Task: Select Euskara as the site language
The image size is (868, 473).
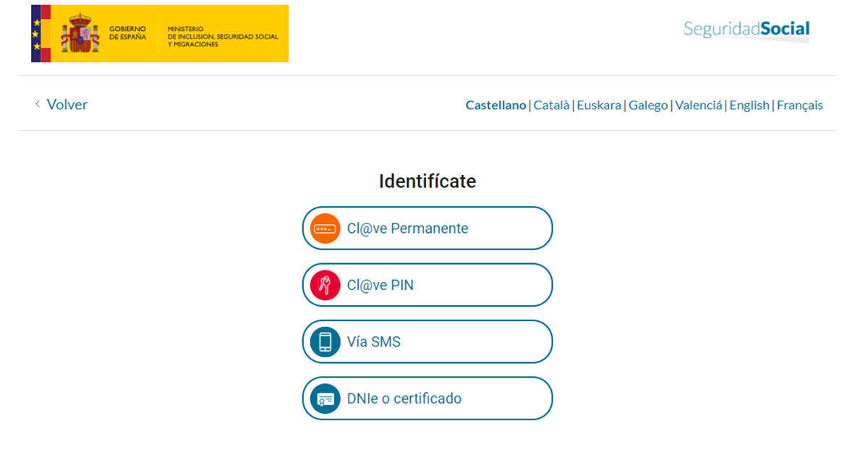Action: tap(599, 105)
